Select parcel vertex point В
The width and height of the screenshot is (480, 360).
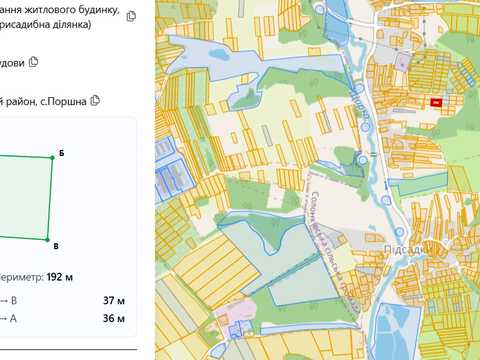[x=47, y=240]
